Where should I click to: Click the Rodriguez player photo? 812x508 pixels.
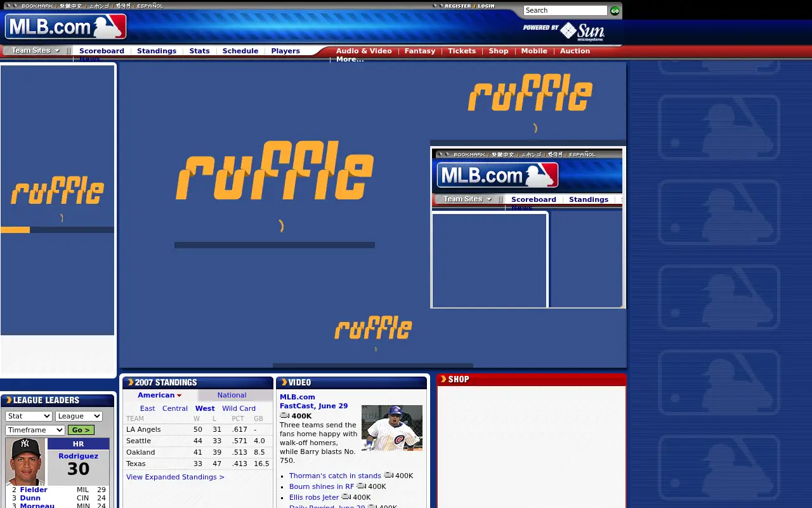tap(25, 462)
